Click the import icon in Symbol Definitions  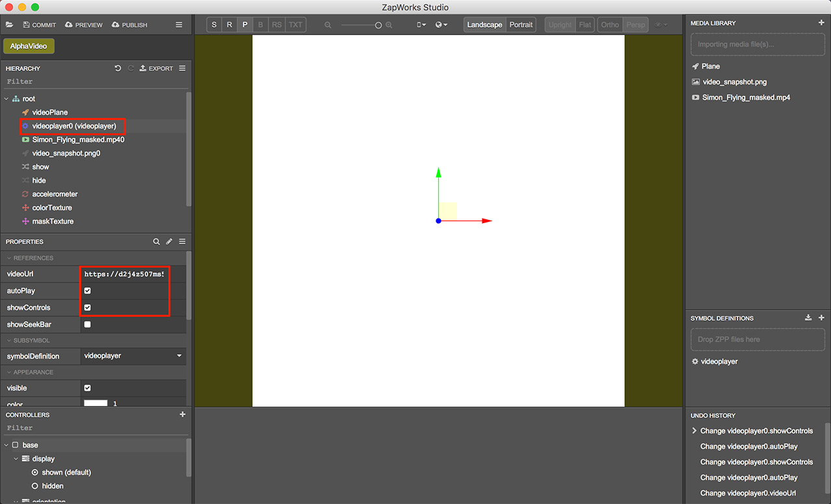pyautogui.click(x=808, y=318)
